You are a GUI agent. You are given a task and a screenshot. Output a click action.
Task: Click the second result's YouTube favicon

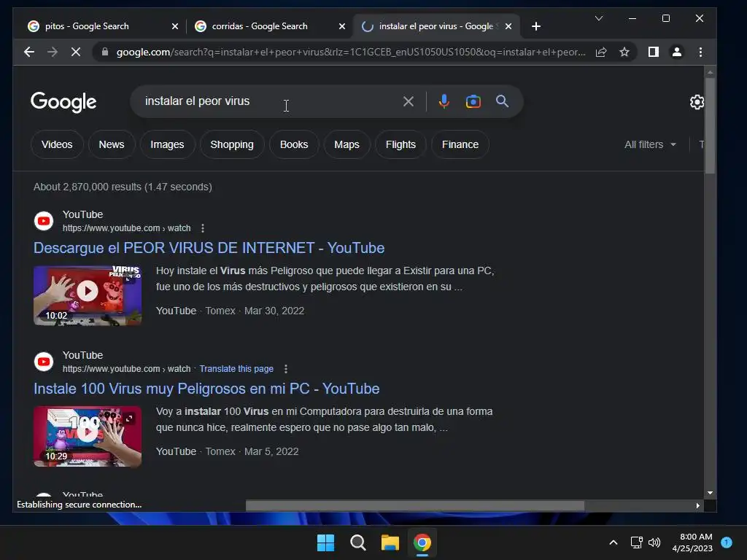(43, 362)
